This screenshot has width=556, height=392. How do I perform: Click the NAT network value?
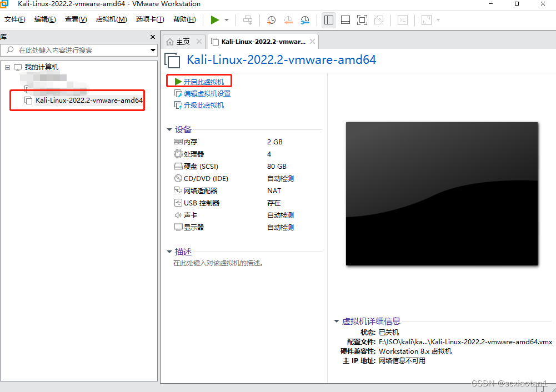point(274,190)
